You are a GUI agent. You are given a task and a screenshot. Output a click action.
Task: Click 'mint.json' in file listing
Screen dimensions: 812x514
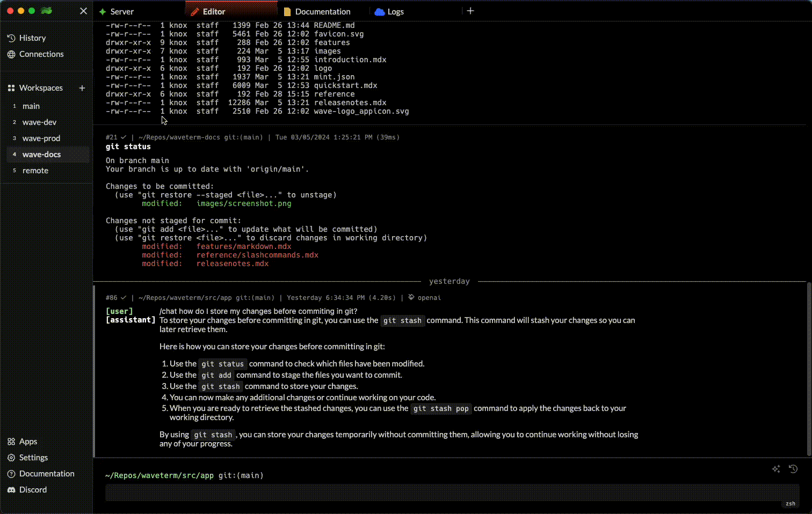[334, 77]
